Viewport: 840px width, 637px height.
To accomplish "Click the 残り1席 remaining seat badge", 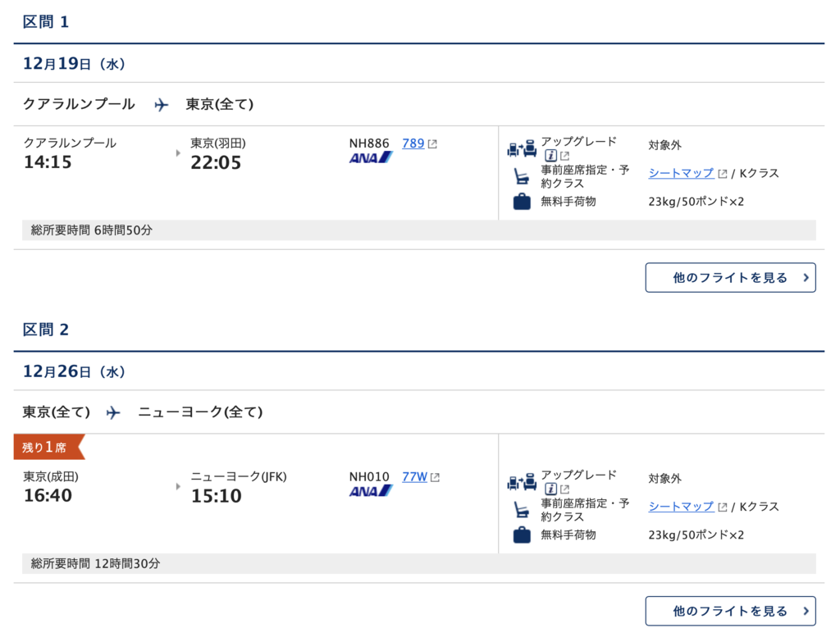I will pos(48,447).
